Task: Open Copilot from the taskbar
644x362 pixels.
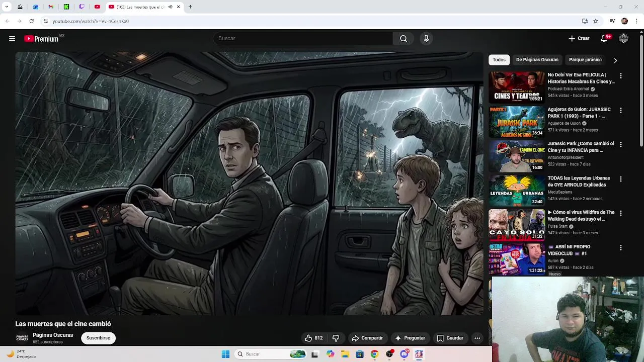Action: pyautogui.click(x=330, y=354)
